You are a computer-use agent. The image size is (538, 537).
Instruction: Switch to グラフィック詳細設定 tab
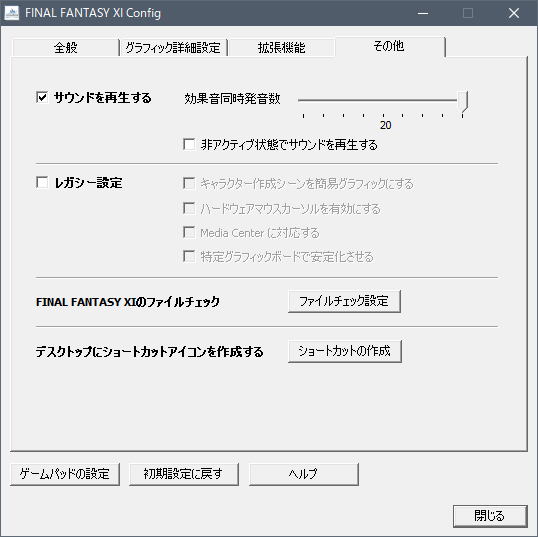pos(173,47)
